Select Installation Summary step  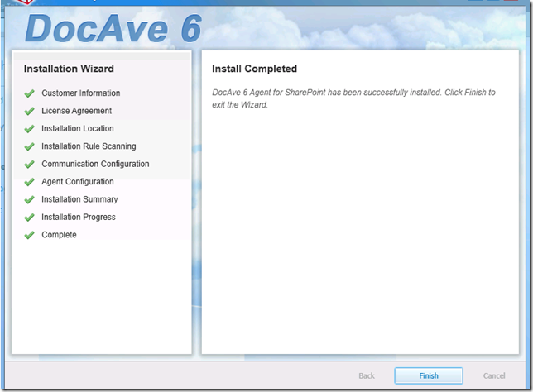click(x=79, y=199)
